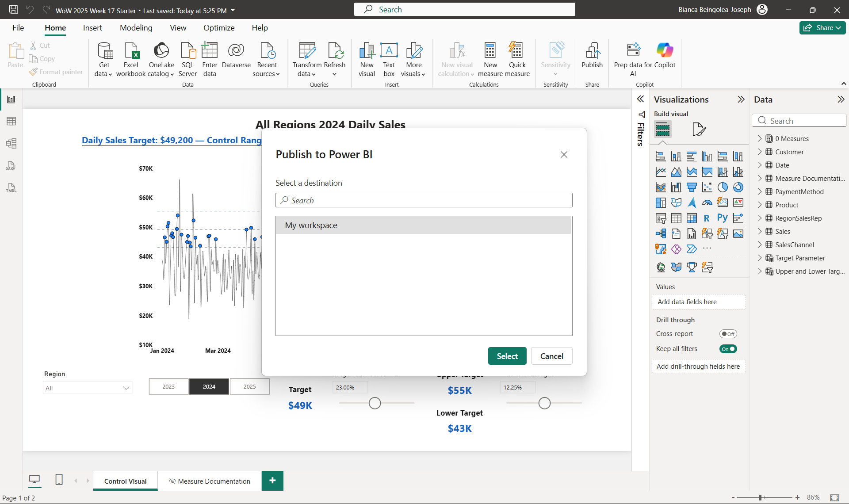This screenshot has height=504, width=849.
Task: Toggle Cross-report drill through
Action: pos(728,334)
